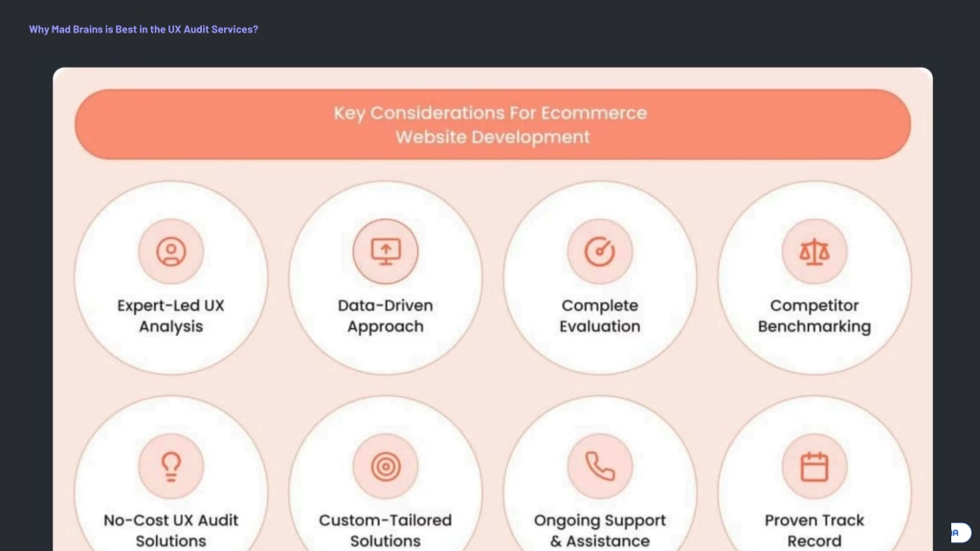The image size is (980, 551).
Task: Select the 'Proven Track Record' label text
Action: click(814, 530)
